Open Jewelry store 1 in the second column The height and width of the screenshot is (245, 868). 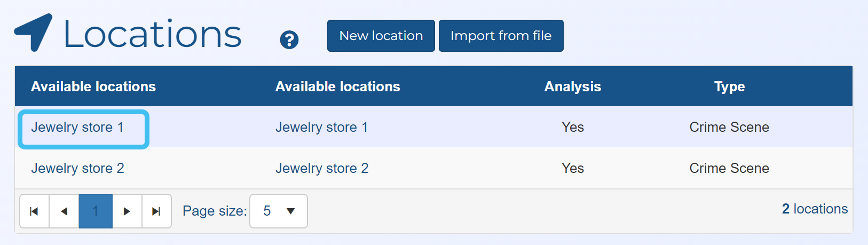[321, 128]
